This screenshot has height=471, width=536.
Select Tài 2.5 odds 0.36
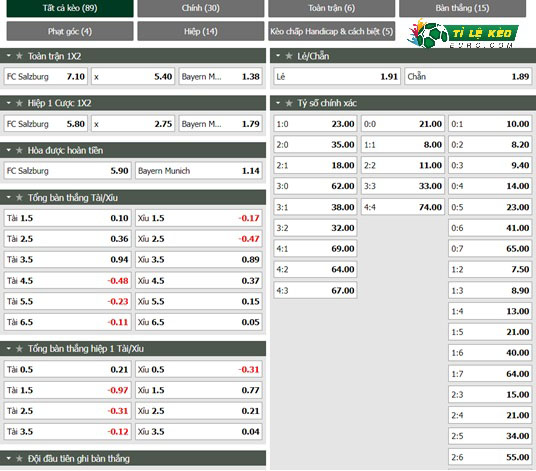[x=67, y=239]
